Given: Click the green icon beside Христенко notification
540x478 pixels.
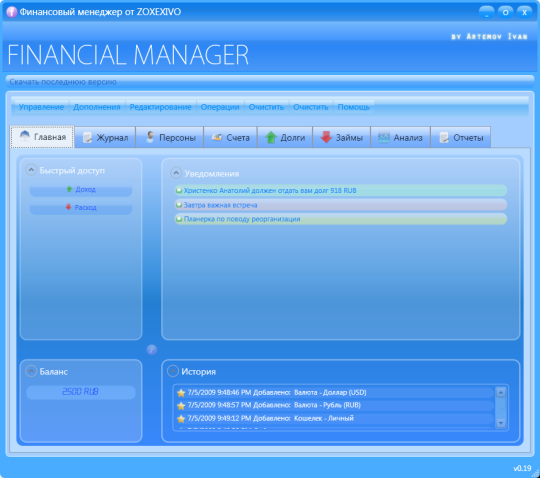Looking at the screenshot, I should [x=179, y=190].
